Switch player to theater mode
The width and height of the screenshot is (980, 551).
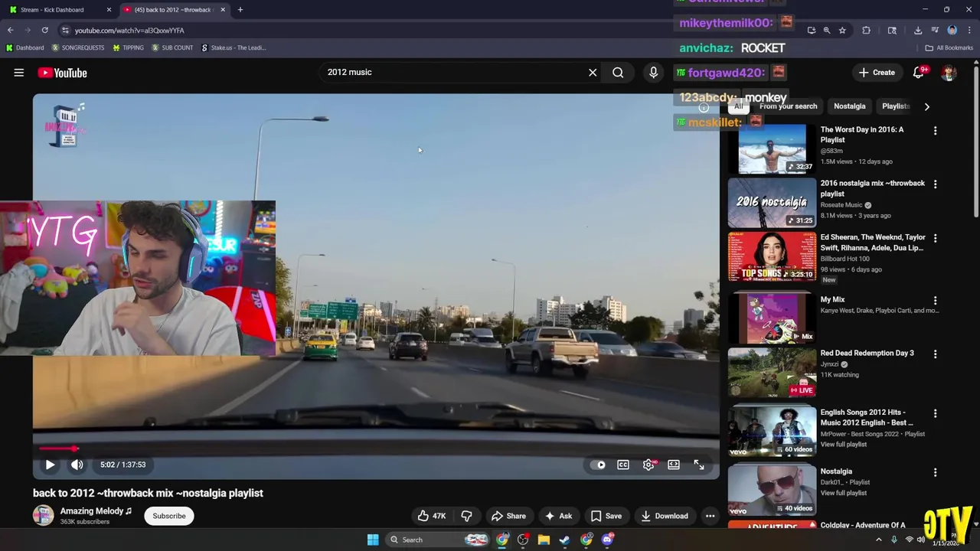[674, 465]
